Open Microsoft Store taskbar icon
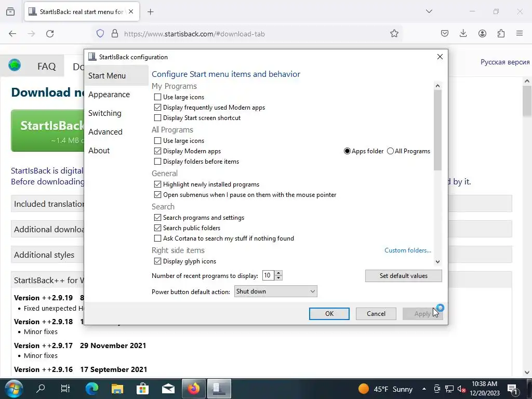Image resolution: width=532 pixels, height=399 pixels. point(142,389)
